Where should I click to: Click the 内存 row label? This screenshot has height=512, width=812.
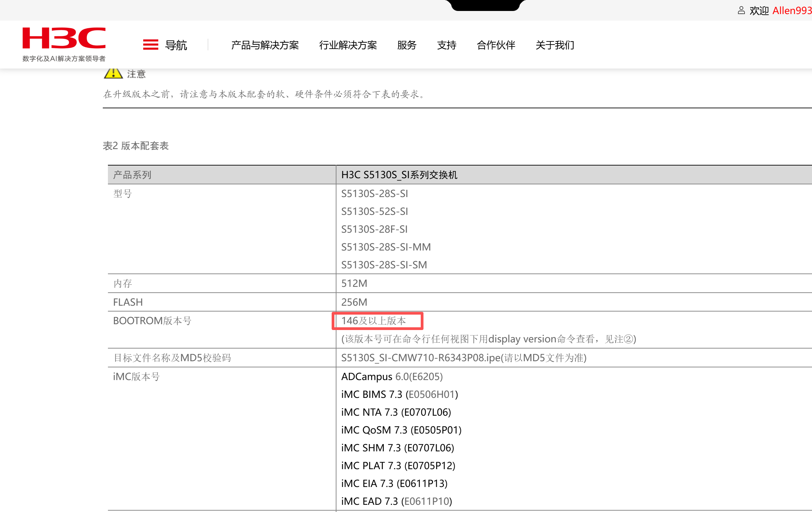(123, 283)
